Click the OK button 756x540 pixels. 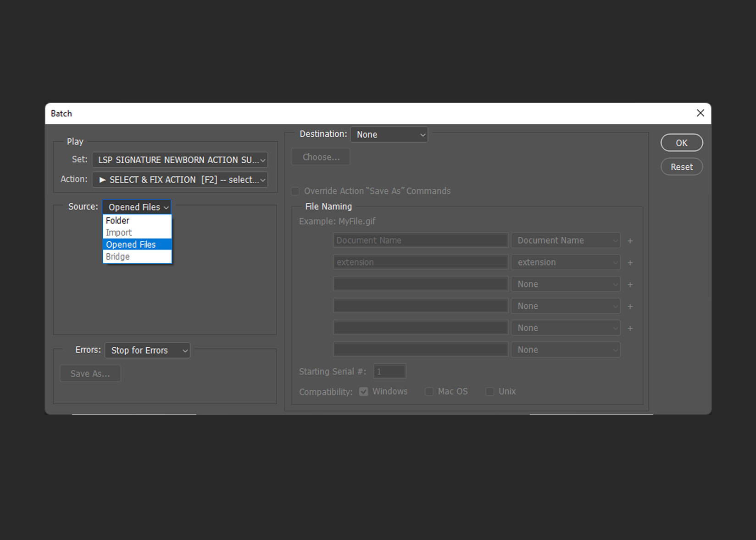point(681,143)
